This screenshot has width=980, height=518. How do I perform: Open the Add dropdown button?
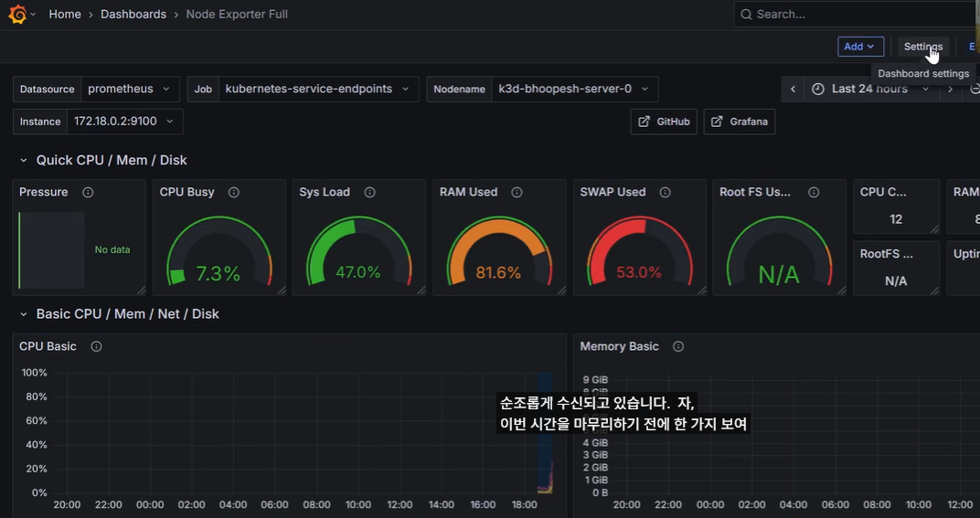860,47
